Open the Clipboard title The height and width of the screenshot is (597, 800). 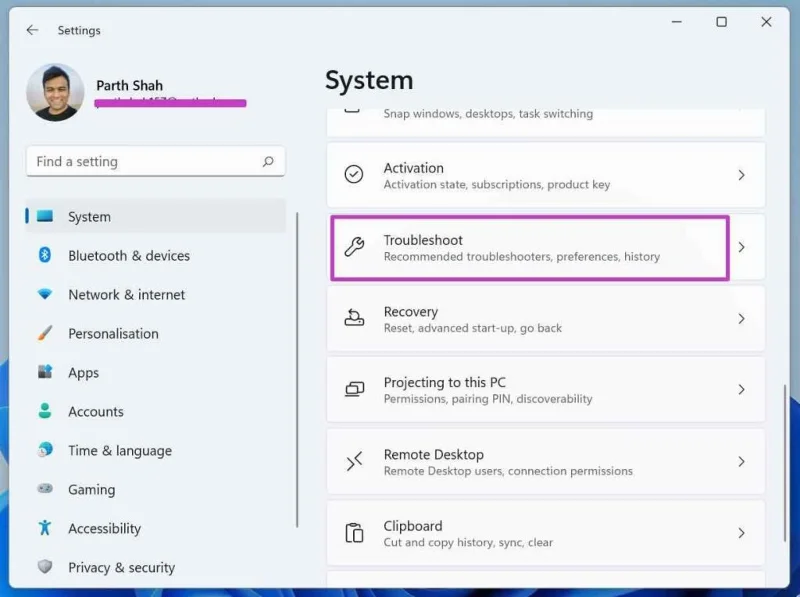(413, 526)
